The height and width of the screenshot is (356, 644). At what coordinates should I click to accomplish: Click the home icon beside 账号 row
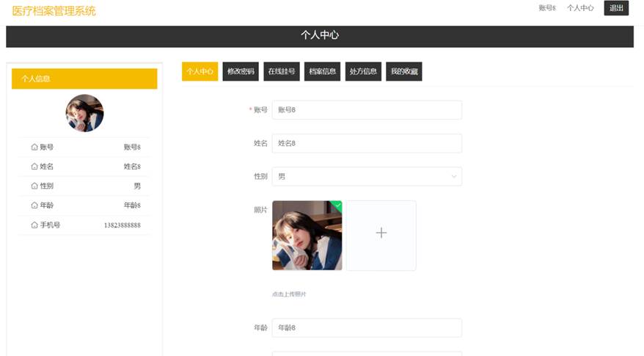point(34,147)
